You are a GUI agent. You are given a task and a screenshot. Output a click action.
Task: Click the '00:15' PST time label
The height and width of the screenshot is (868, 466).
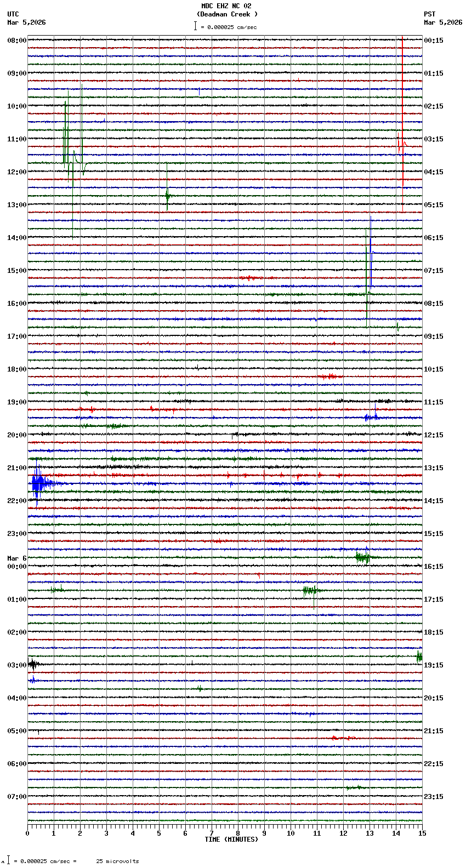coord(434,41)
